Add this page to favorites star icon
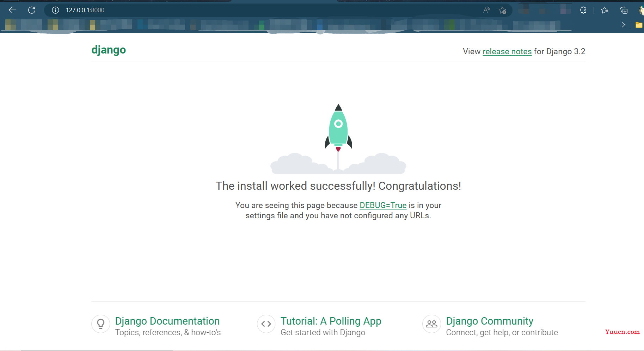644x351 pixels. point(503,10)
